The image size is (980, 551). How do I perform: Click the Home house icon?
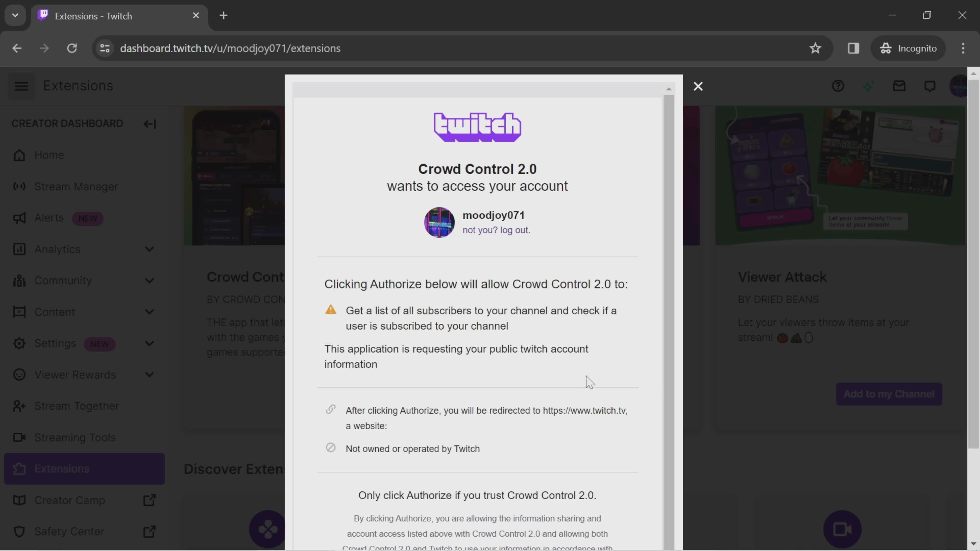pos(19,155)
